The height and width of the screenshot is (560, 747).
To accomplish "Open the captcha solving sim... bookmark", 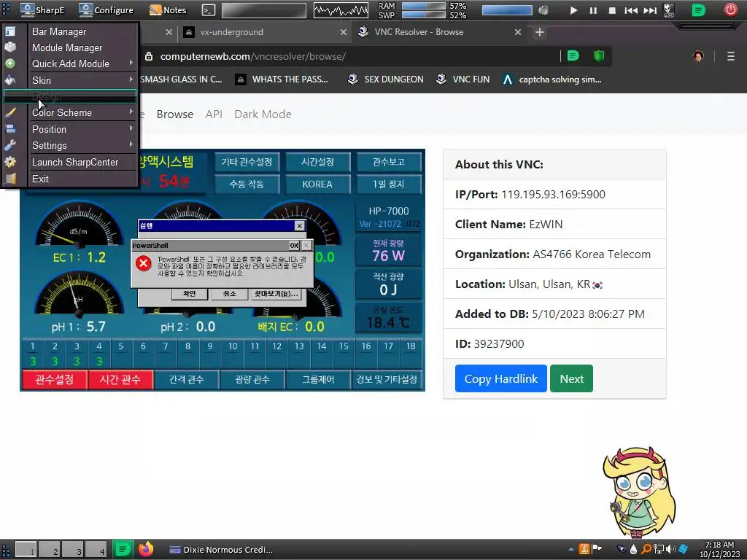I will point(553,79).
